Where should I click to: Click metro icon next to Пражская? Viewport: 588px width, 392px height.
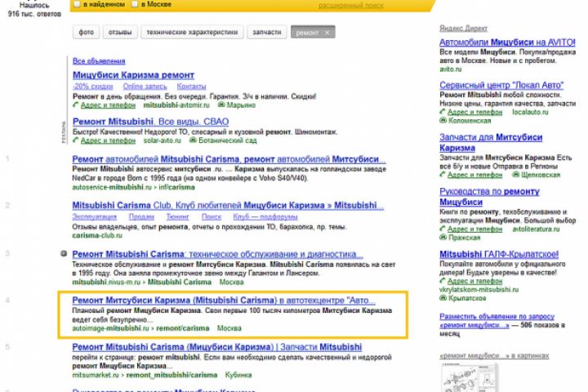443,238
